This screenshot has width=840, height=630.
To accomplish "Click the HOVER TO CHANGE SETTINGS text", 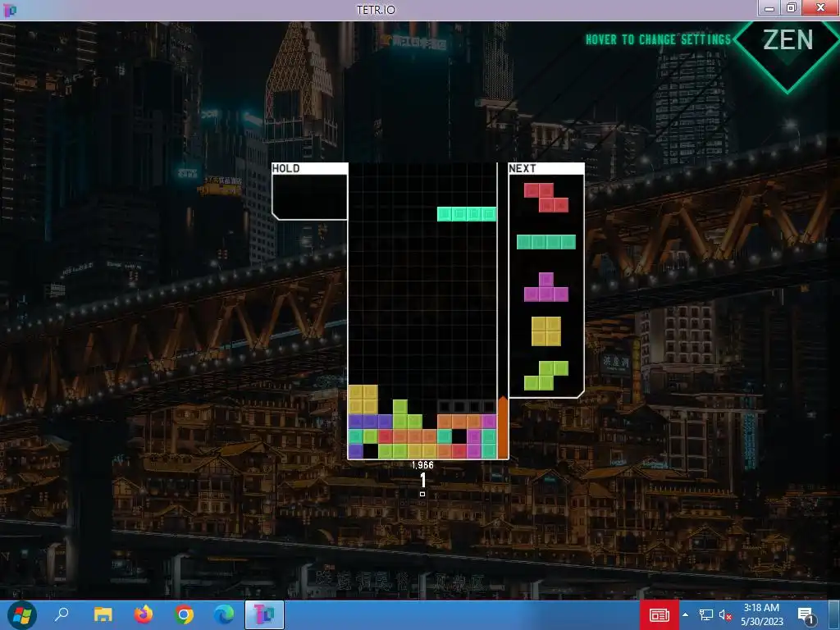I will (659, 39).
